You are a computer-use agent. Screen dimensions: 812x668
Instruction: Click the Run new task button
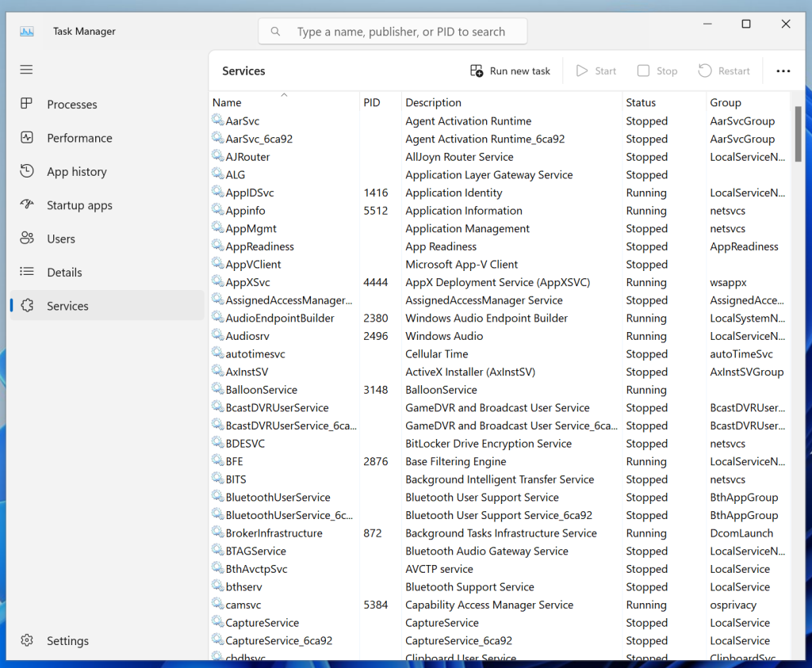pos(510,71)
